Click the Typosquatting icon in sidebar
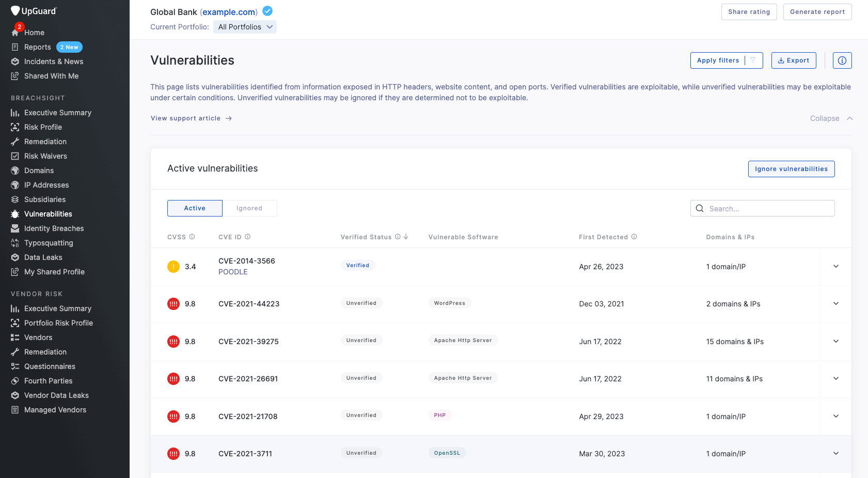Image resolution: width=868 pixels, height=478 pixels. 15,243
